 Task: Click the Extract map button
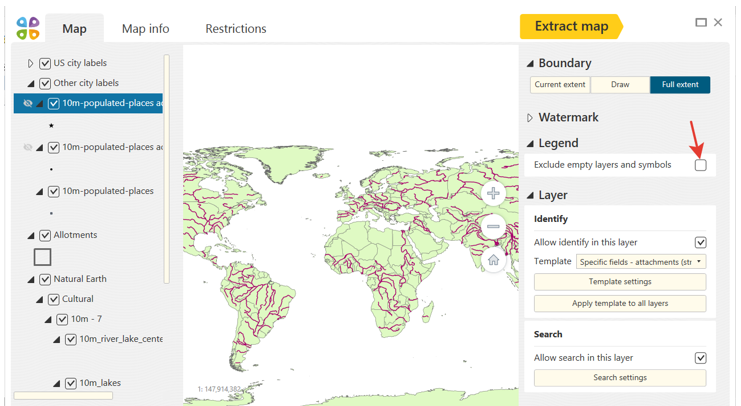(571, 26)
